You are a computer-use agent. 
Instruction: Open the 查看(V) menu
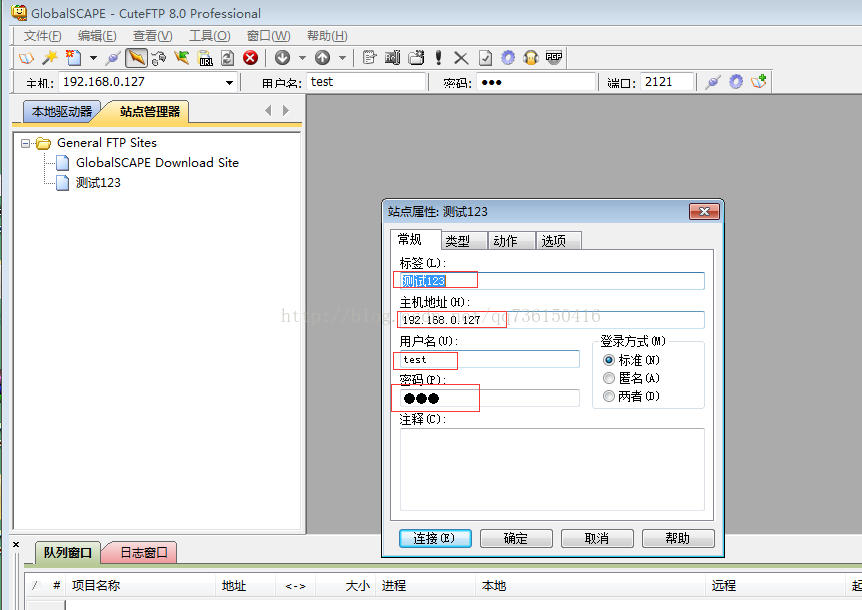(153, 36)
